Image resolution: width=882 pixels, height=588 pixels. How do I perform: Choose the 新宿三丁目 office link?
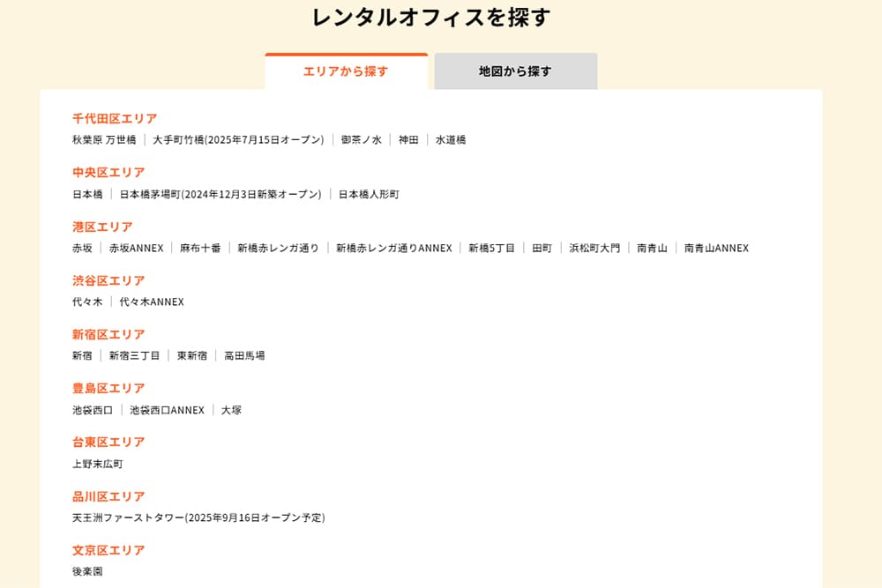134,356
